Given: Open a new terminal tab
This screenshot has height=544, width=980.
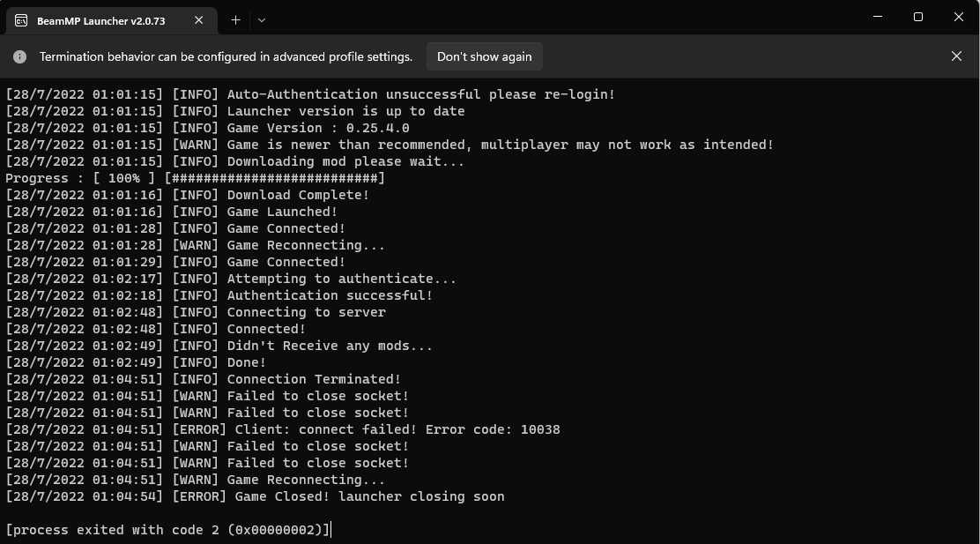Looking at the screenshot, I should (235, 19).
